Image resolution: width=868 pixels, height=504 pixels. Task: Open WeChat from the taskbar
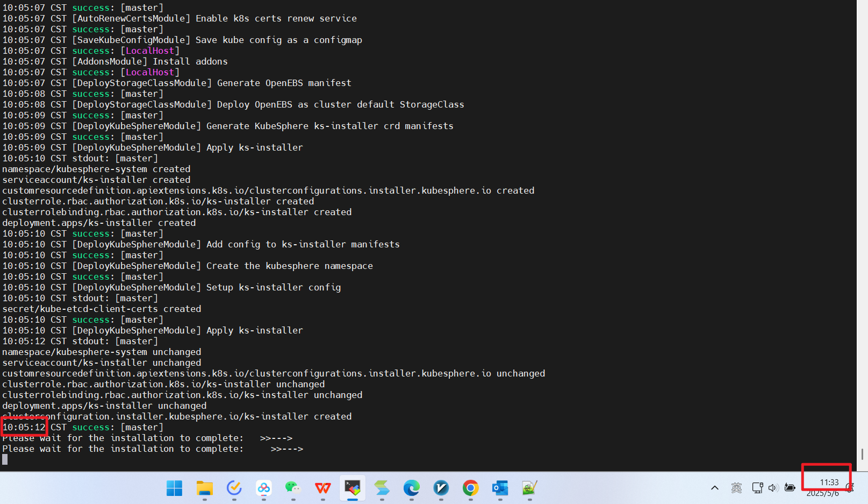point(293,488)
